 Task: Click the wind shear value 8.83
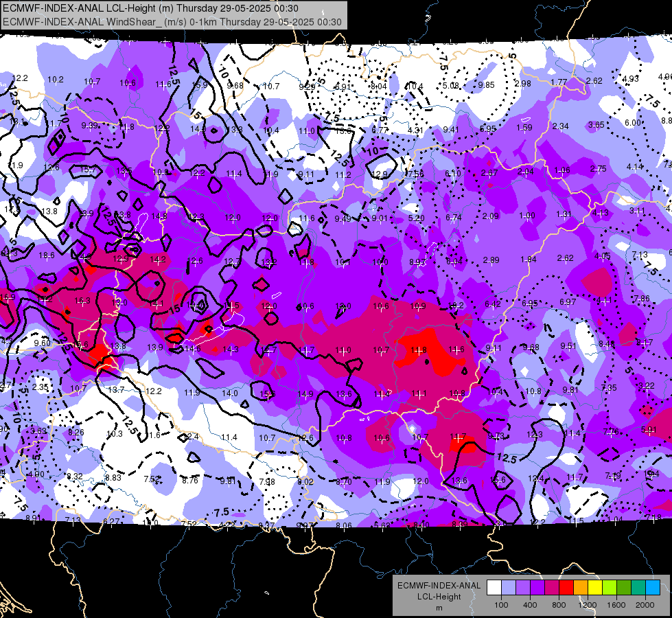[113, 477]
